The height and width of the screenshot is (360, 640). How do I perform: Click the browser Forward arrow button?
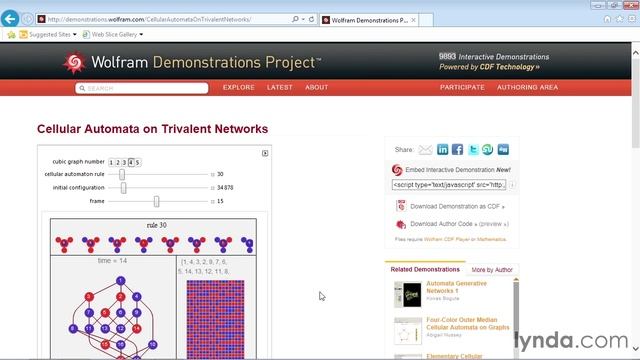click(x=27, y=19)
